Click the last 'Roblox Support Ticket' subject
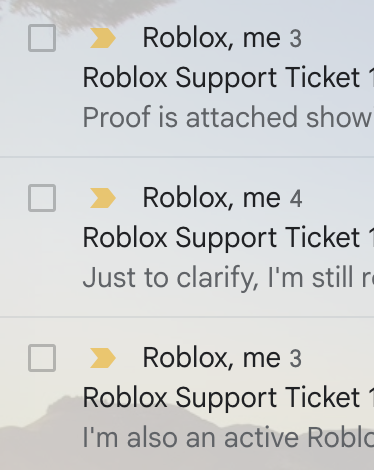The height and width of the screenshot is (470, 374). [x=228, y=398]
